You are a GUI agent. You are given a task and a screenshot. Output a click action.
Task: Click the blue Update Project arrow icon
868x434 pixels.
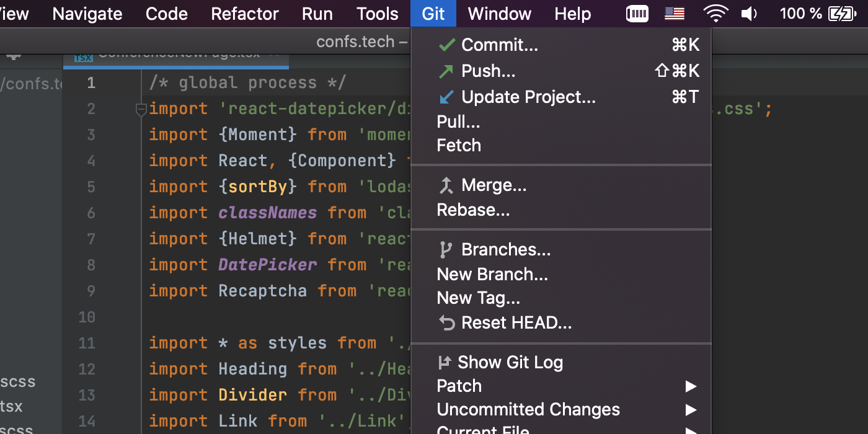(446, 97)
